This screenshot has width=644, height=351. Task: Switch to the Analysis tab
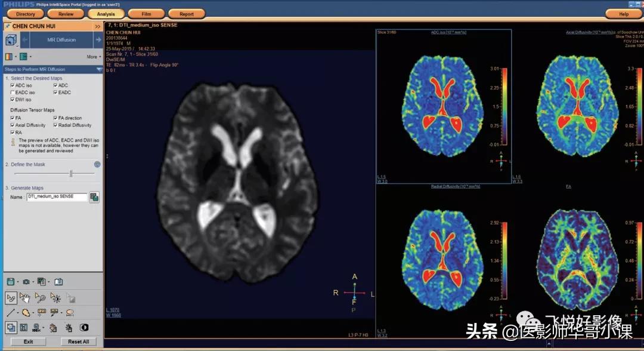coord(106,14)
